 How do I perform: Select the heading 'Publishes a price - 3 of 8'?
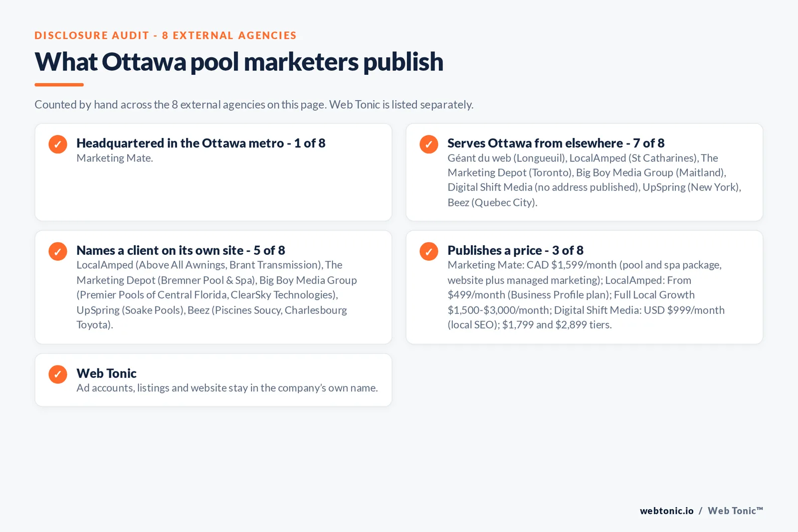[515, 250]
